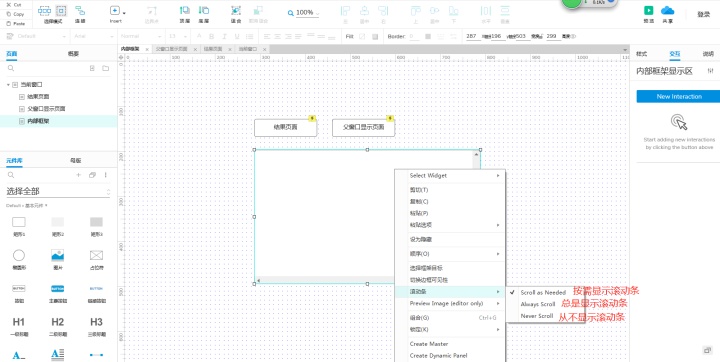The image size is (720, 362).
Task: Click the Insert tool icon
Action: [115, 11]
